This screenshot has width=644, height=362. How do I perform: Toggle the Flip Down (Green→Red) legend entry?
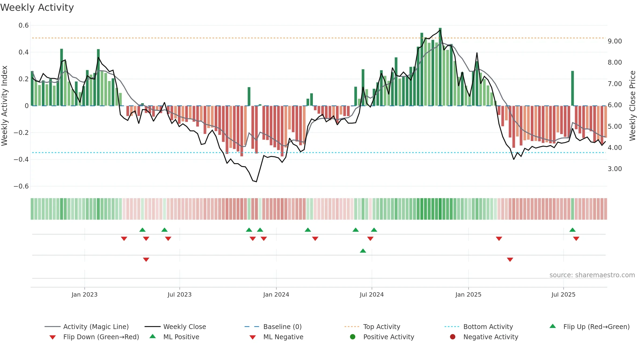pos(94,337)
